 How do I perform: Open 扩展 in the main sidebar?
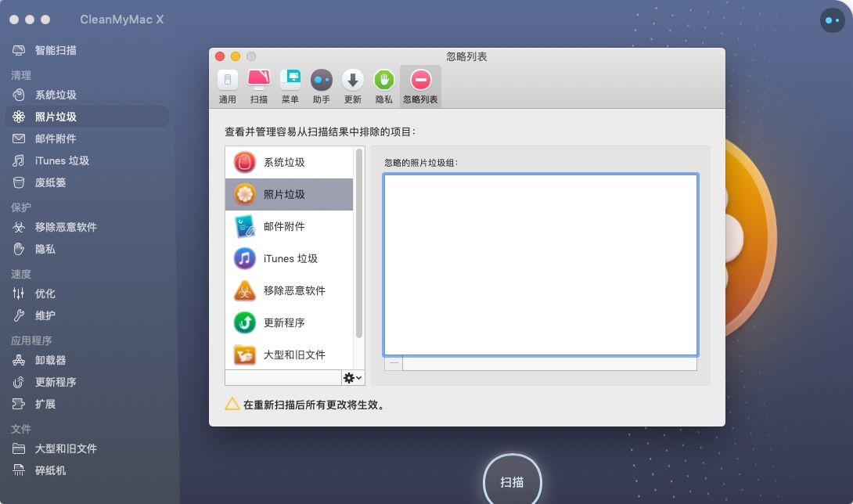pyautogui.click(x=87, y=404)
